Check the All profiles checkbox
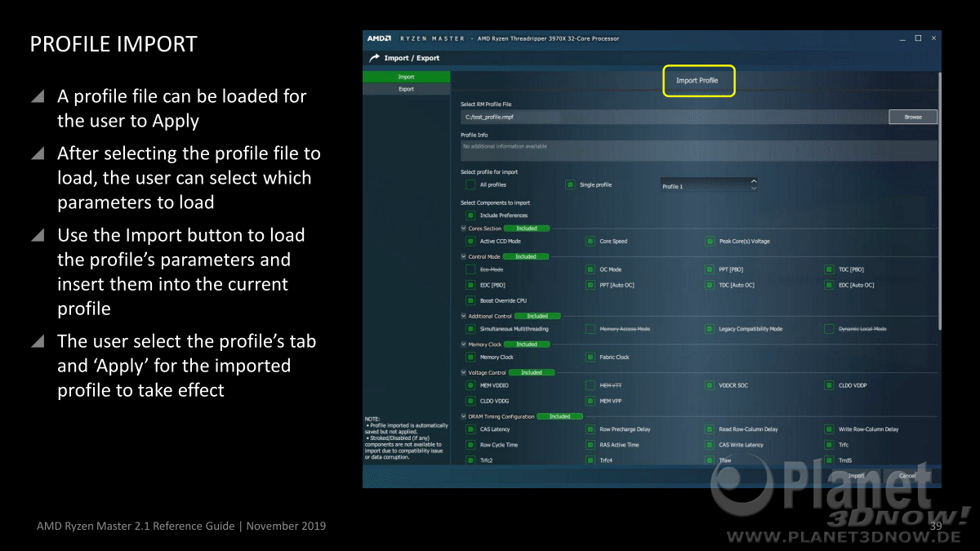 coord(470,185)
